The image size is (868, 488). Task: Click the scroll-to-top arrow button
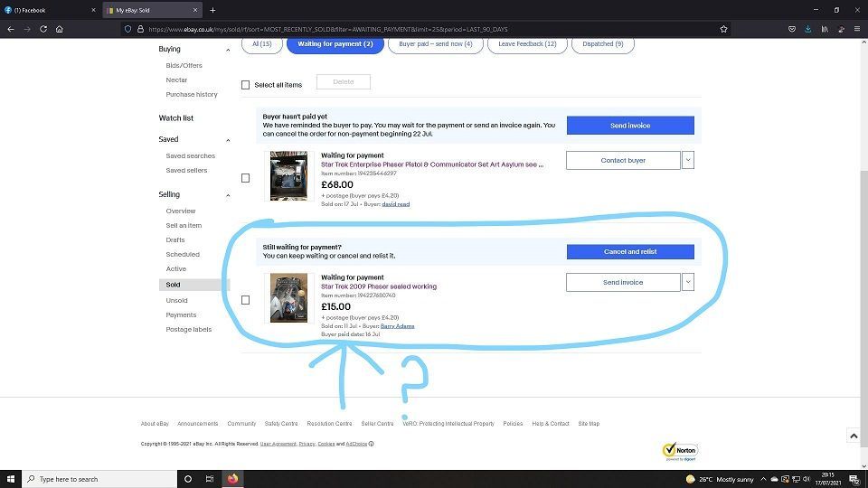(x=854, y=436)
